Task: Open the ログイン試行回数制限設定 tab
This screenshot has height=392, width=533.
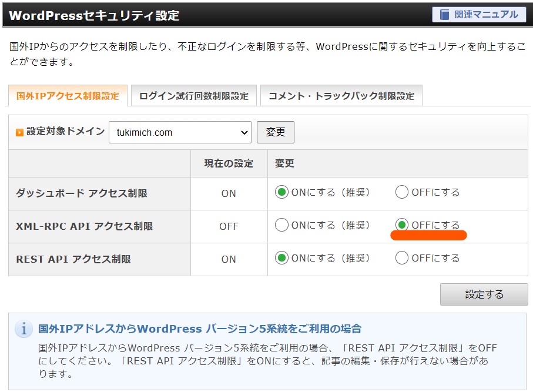Action: (x=194, y=96)
